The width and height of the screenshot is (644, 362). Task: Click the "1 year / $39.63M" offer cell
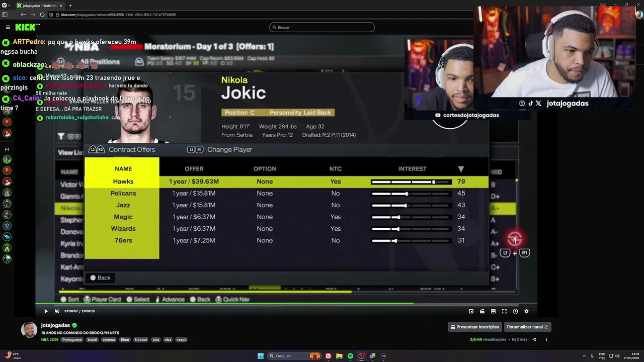[194, 182]
